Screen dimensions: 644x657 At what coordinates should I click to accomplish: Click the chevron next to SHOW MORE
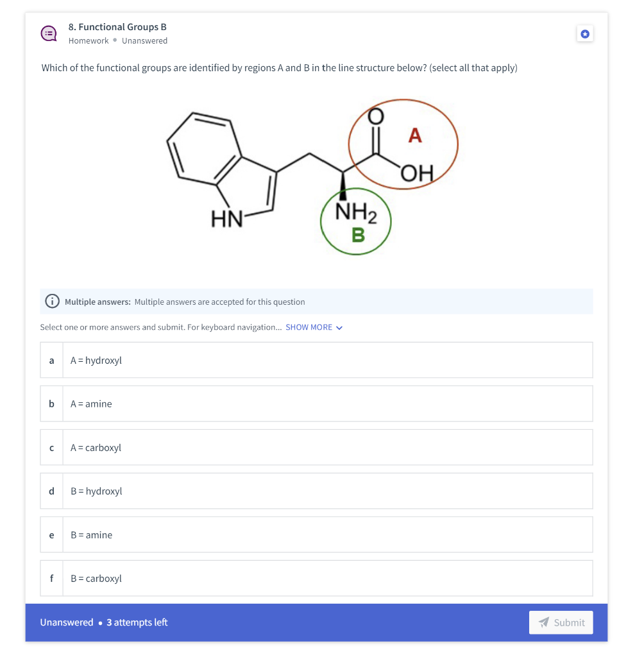click(339, 328)
